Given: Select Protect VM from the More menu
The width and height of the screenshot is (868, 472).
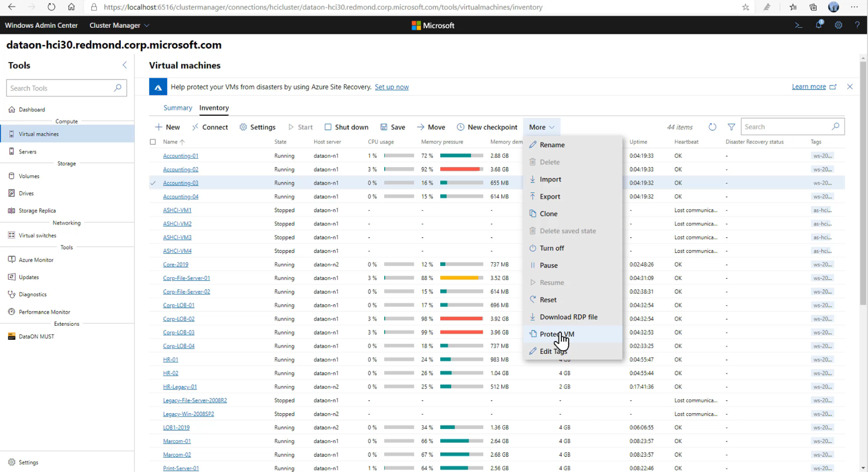Looking at the screenshot, I should pos(557,334).
